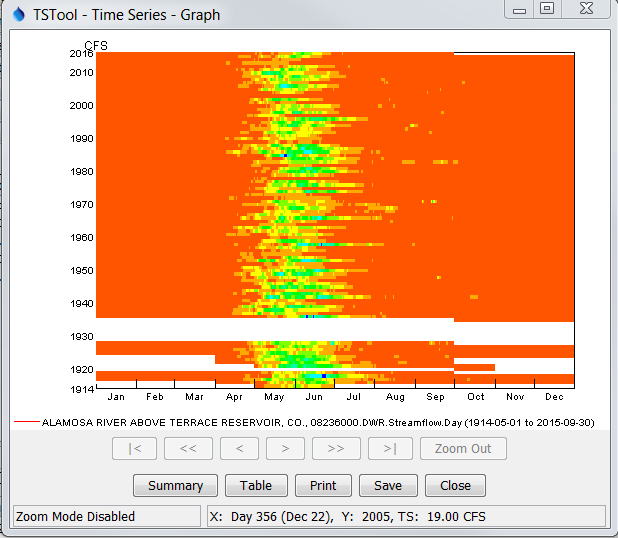The image size is (618, 538).
Task: Click the TSTool water drop icon
Action: 19,15
